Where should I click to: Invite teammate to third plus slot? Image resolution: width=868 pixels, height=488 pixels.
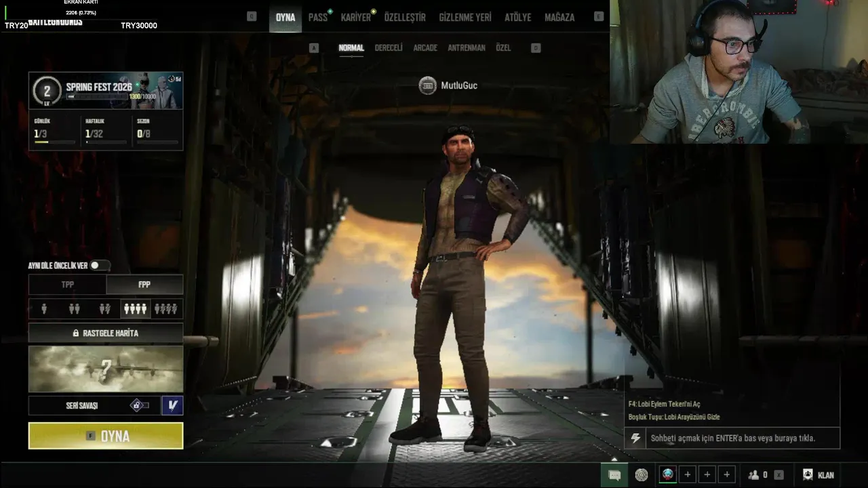[727, 474]
